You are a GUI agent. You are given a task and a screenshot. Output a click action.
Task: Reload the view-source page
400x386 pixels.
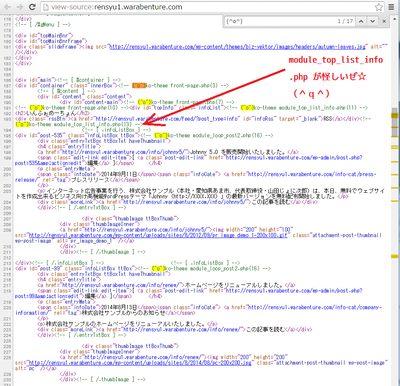(x=32, y=7)
